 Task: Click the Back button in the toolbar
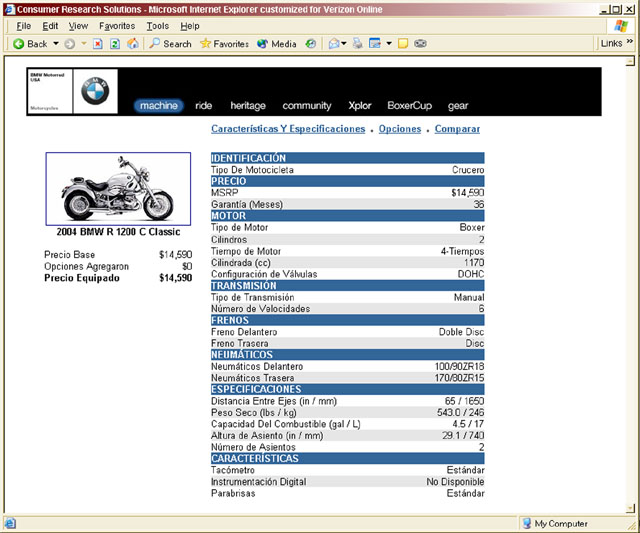click(30, 44)
